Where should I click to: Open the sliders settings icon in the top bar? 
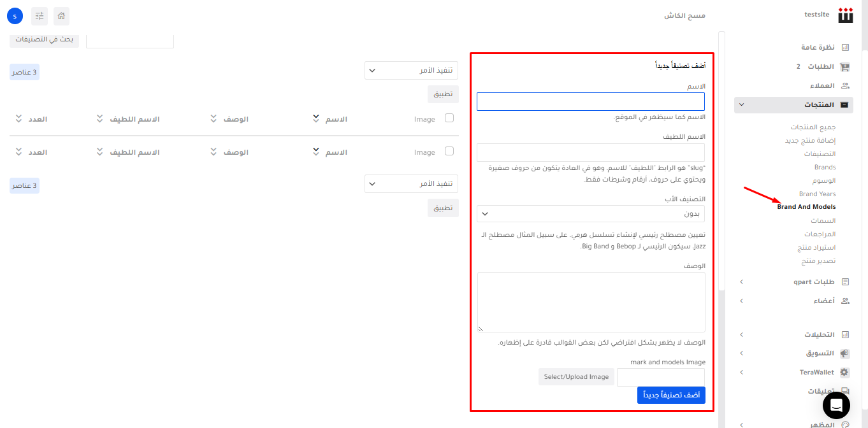pyautogui.click(x=40, y=16)
